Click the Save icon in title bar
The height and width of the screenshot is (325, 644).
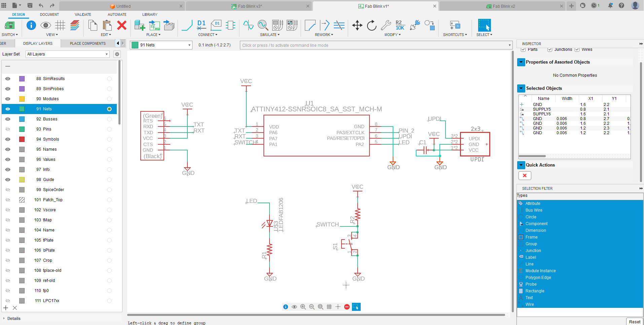(30, 5)
